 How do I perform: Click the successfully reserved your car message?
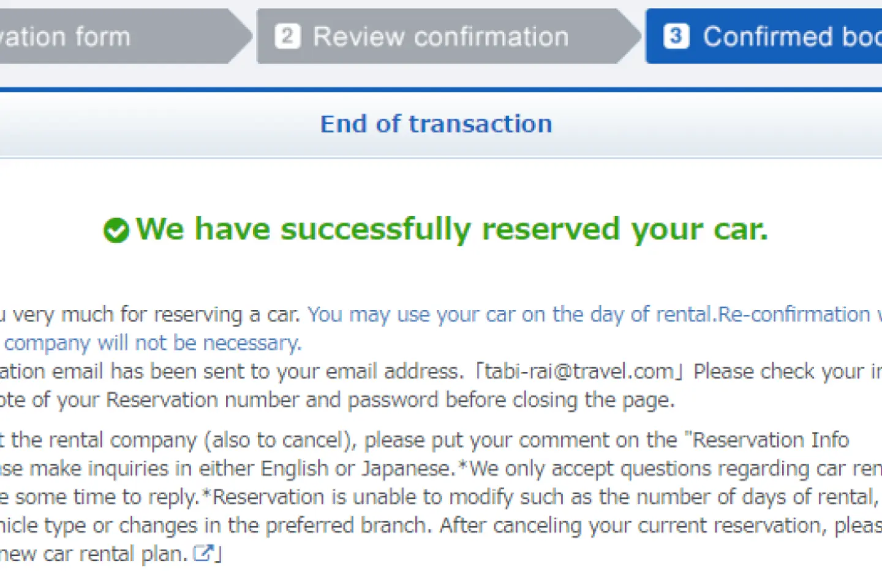coord(451,230)
